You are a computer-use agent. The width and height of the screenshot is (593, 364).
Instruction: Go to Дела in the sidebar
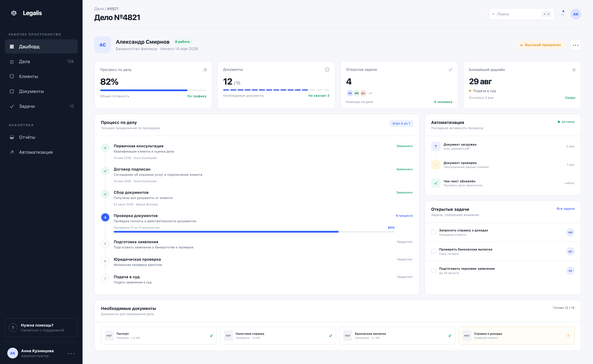41,61
